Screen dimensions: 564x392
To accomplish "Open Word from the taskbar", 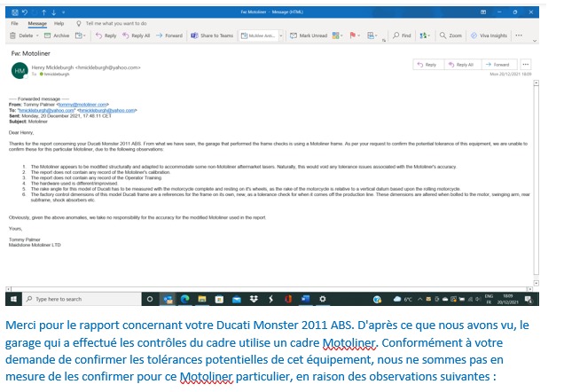I will click(305, 299).
